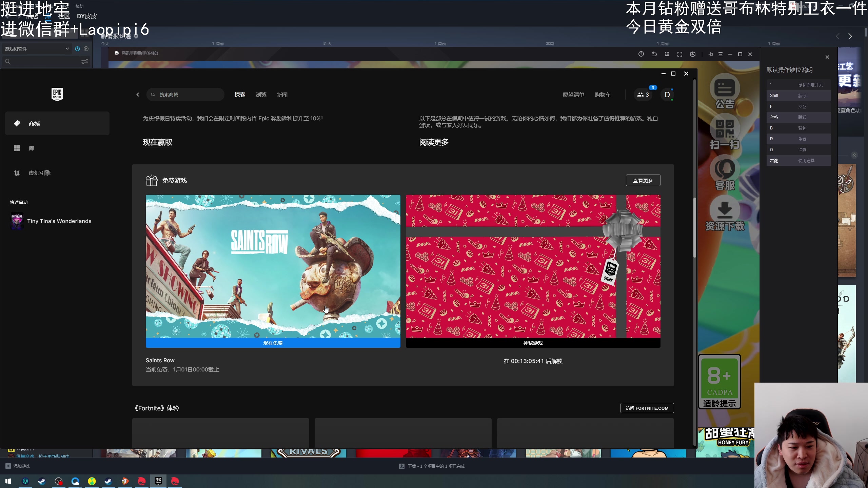Open the Epic friends list showing 3 online
868x488 pixels.
click(643, 95)
